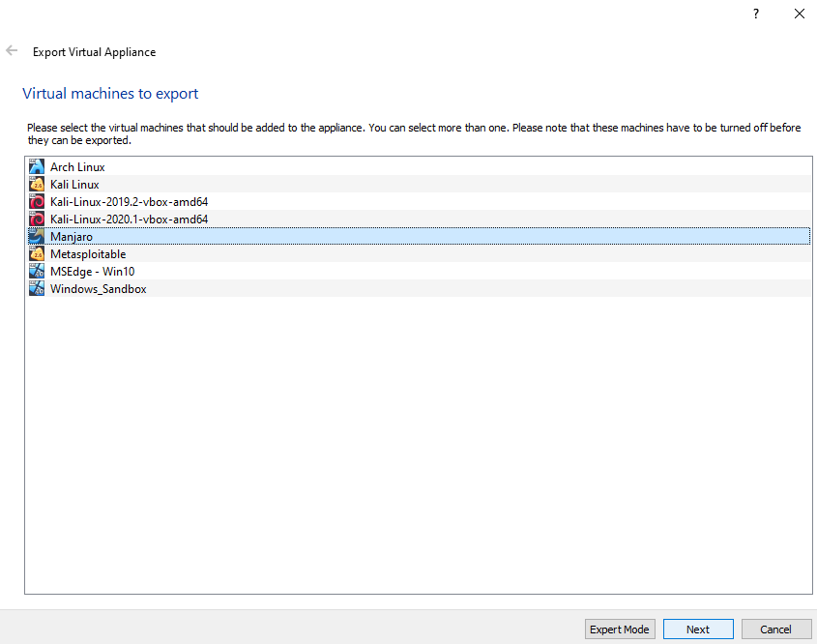Screen dimensions: 817x644
Task: Close the Export Virtual Appliance dialog
Action: tap(800, 14)
